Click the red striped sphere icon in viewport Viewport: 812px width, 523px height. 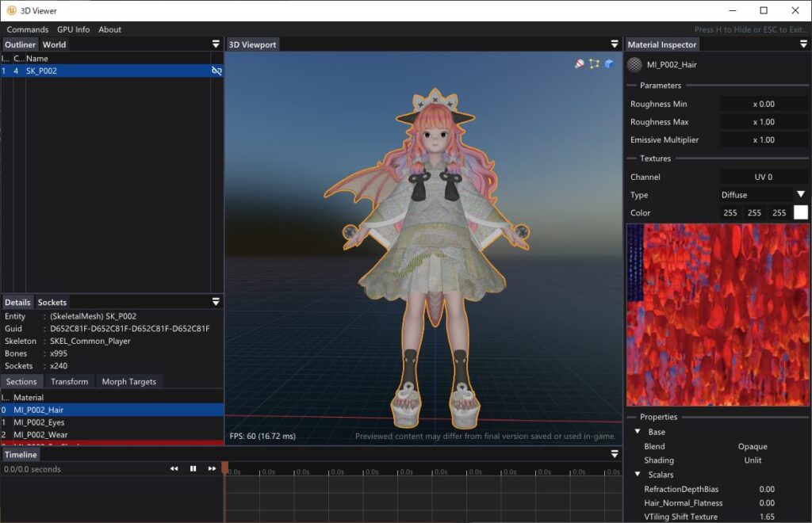click(580, 63)
